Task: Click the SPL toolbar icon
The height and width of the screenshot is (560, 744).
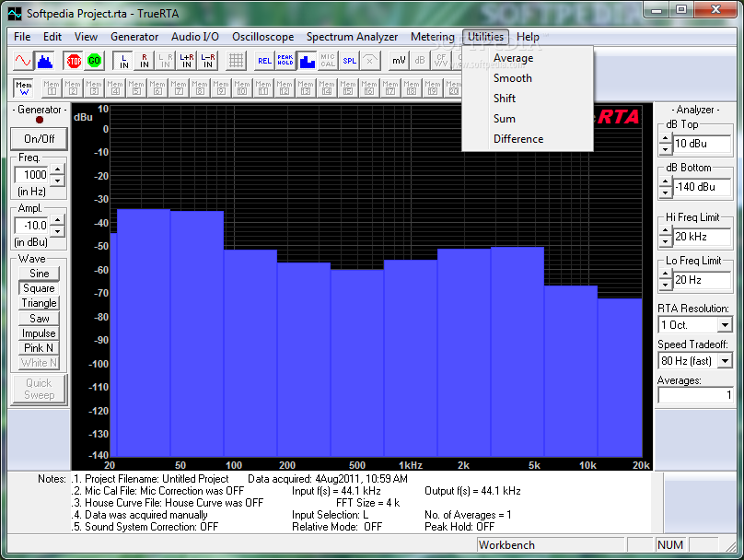Action: coord(349,61)
